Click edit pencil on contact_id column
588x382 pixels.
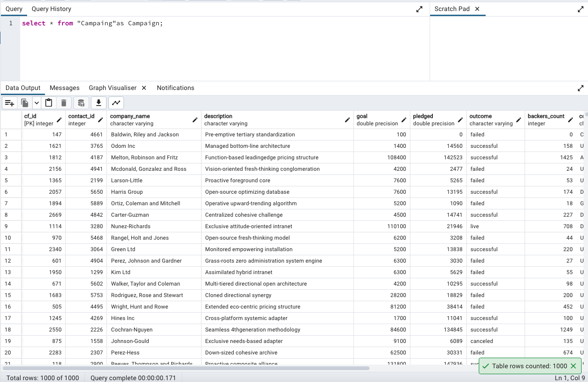(101, 120)
